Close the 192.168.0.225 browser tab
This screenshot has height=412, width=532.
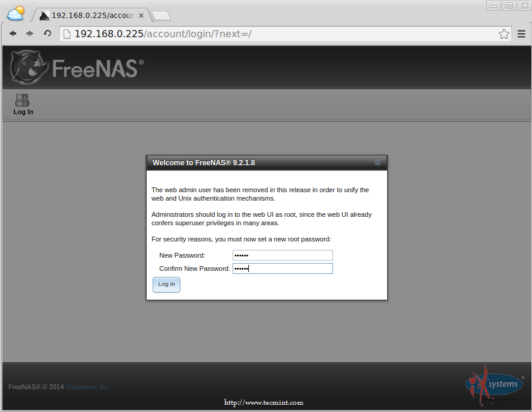(141, 16)
